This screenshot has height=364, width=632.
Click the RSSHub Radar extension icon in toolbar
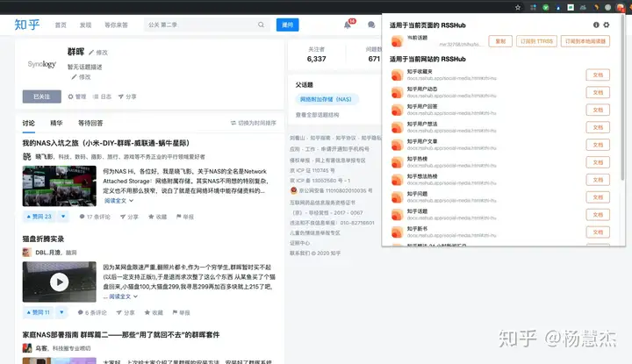point(621,7)
